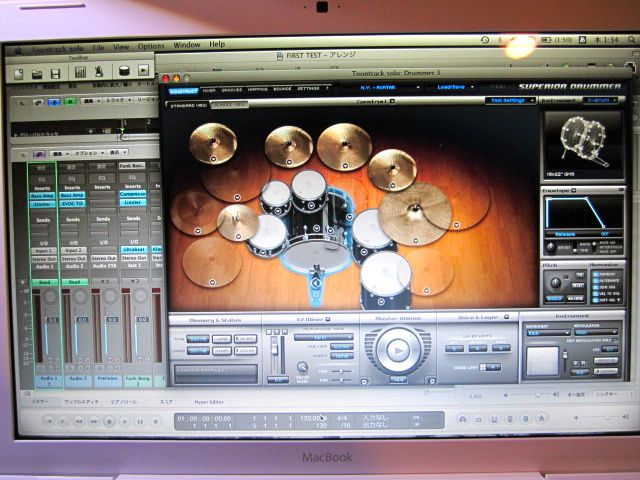
Task: Click the metronome icon in Toolbar
Action: pos(98,72)
